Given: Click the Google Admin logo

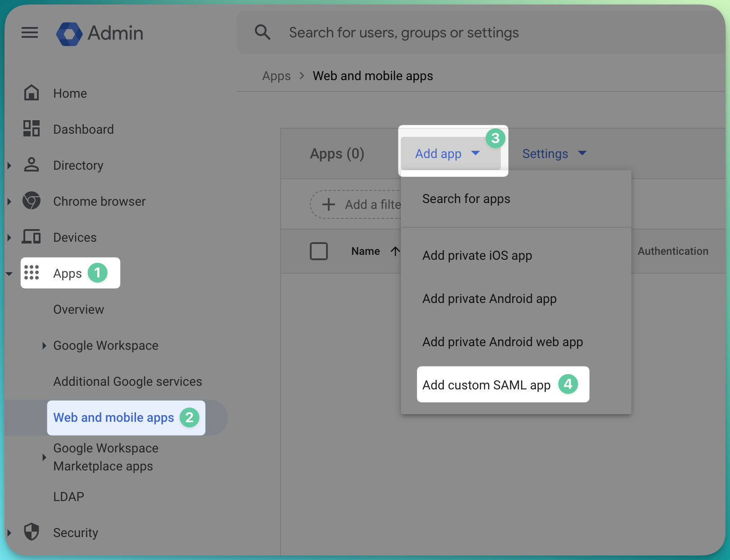Looking at the screenshot, I should pyautogui.click(x=100, y=33).
